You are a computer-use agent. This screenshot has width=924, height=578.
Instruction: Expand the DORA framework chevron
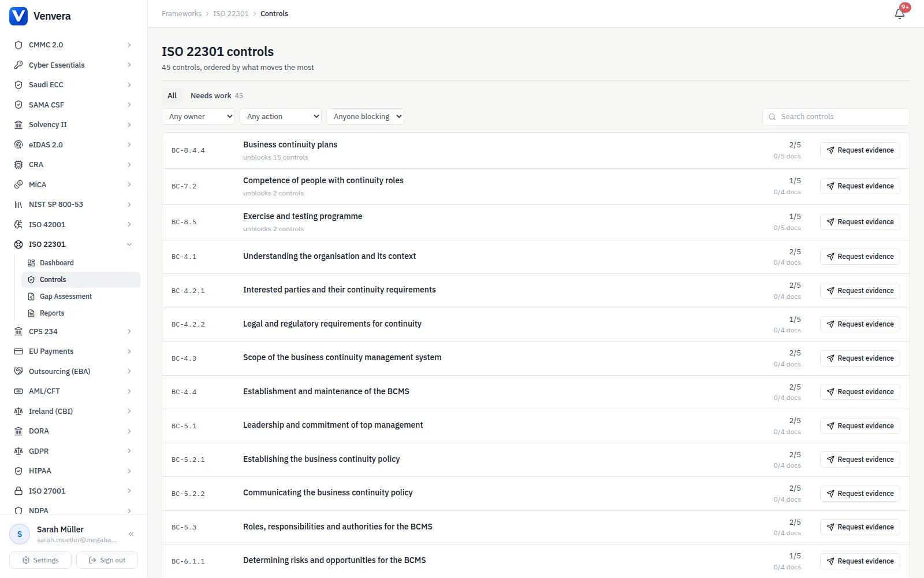point(129,431)
